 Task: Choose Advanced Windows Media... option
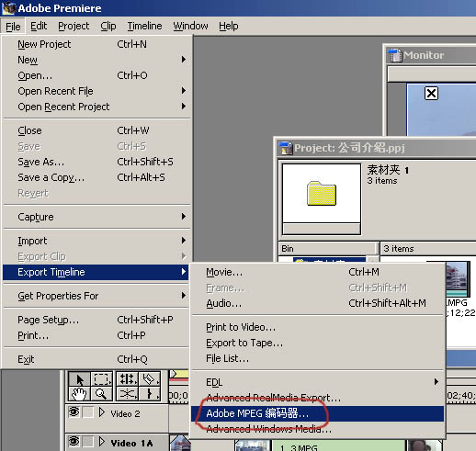pyautogui.click(x=317, y=429)
